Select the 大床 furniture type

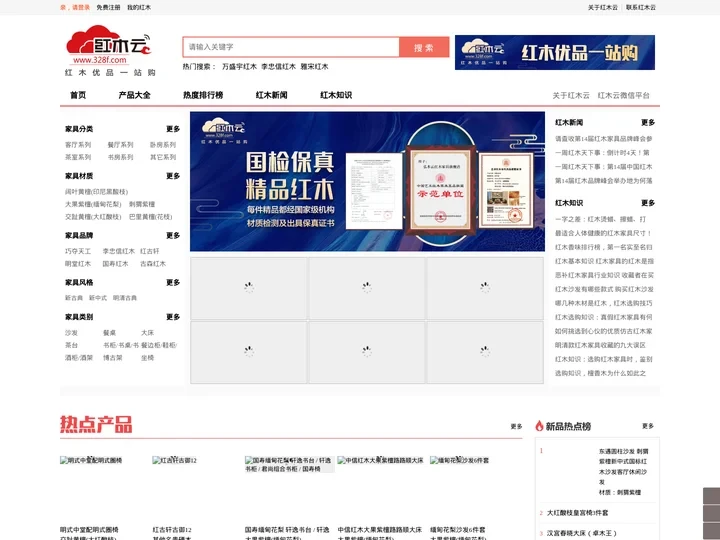[147, 333]
